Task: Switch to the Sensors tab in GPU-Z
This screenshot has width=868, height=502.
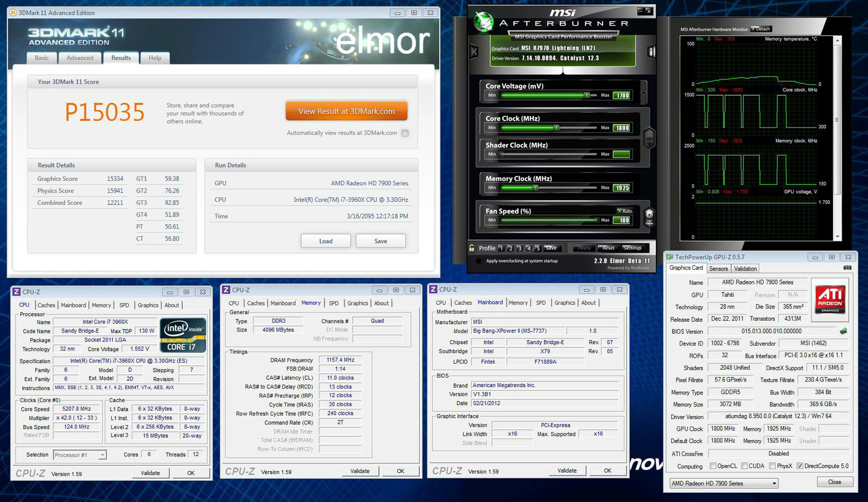Action: (718, 268)
